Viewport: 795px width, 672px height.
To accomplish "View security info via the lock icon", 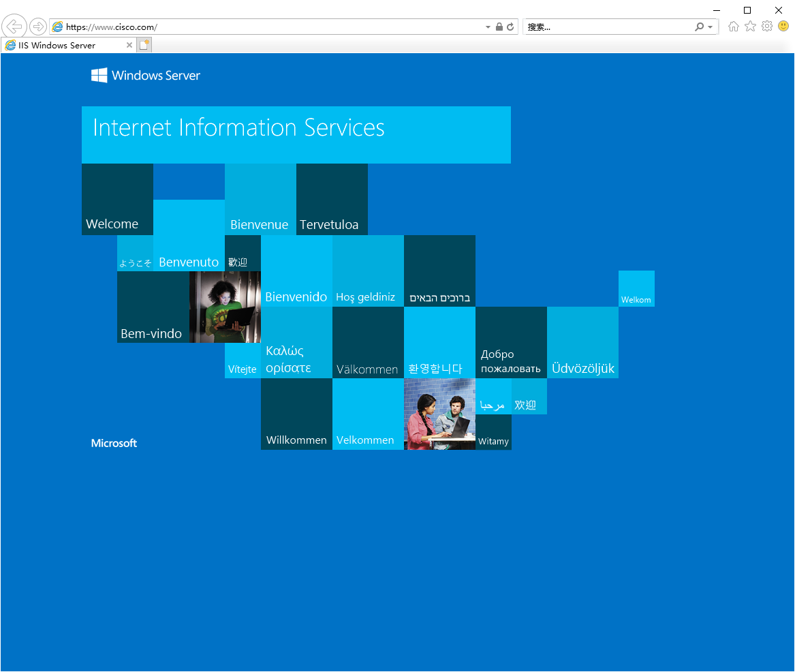I will point(499,27).
